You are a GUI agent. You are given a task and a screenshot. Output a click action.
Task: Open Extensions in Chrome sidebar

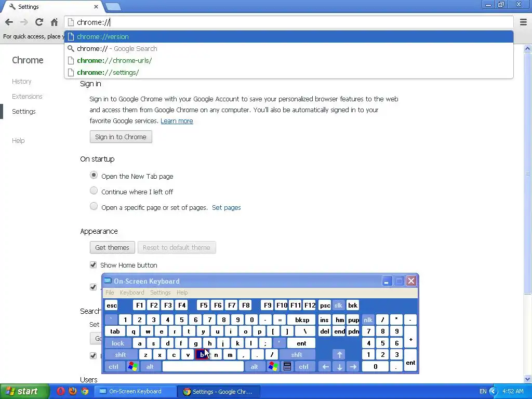click(x=27, y=96)
